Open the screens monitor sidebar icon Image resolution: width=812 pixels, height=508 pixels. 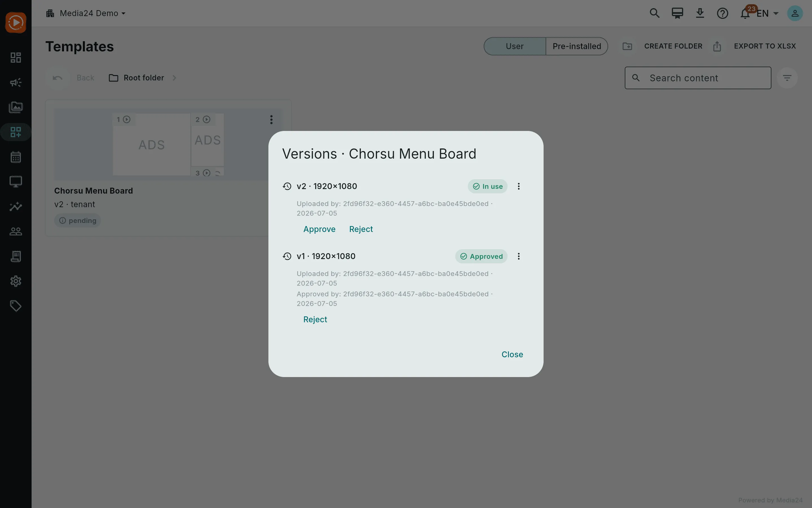pyautogui.click(x=16, y=182)
